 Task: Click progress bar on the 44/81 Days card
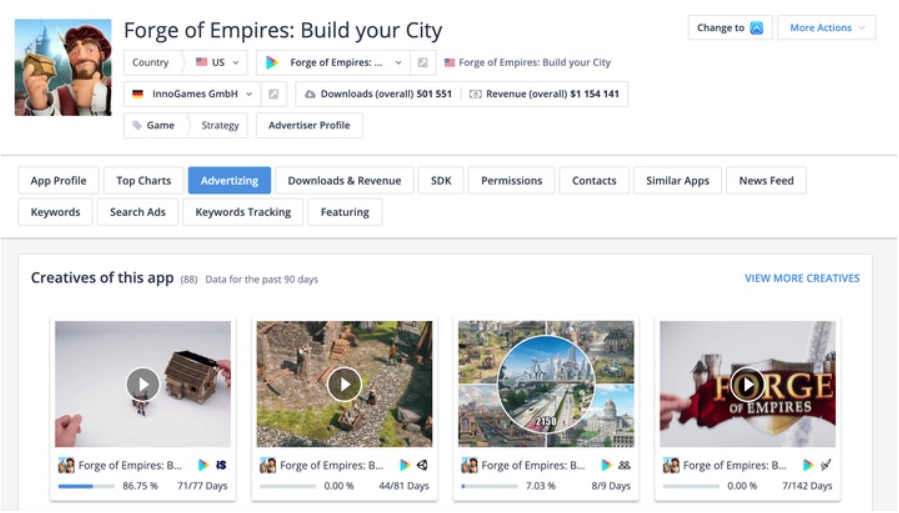[288, 486]
